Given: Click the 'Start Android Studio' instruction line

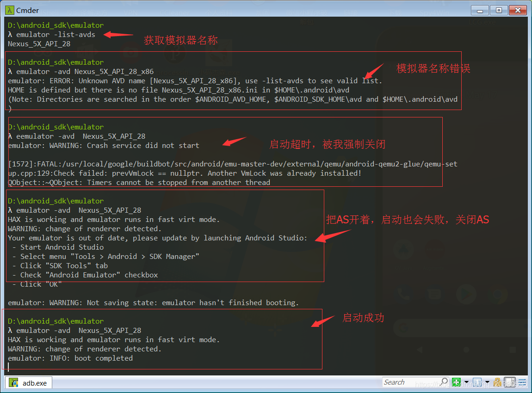Looking at the screenshot, I should tap(58, 247).
